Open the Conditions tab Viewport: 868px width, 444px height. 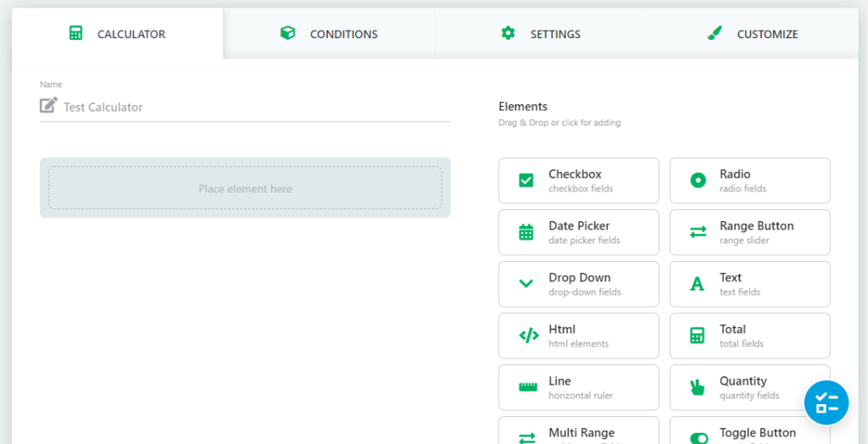point(329,34)
